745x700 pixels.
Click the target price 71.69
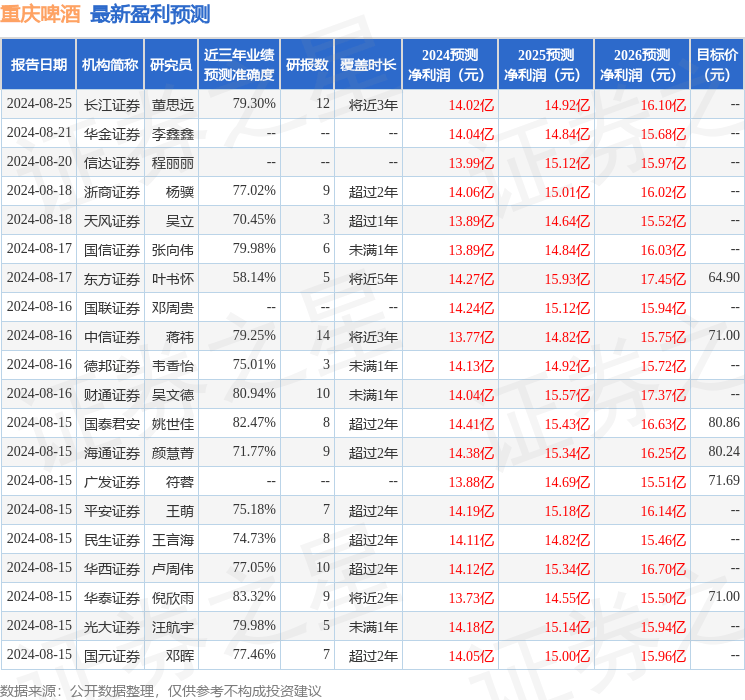[x=724, y=480]
